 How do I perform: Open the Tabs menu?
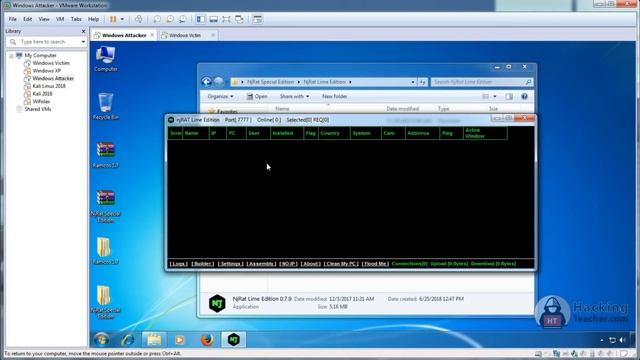76,19
